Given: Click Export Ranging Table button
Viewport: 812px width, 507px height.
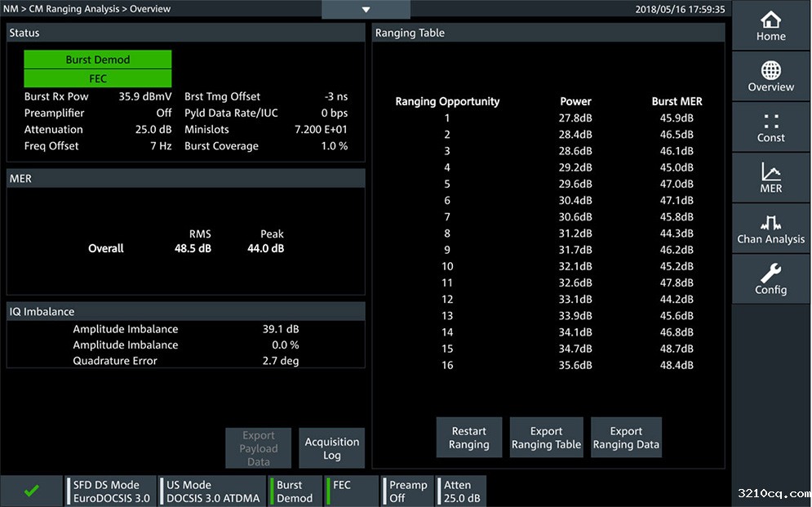Looking at the screenshot, I should (546, 438).
